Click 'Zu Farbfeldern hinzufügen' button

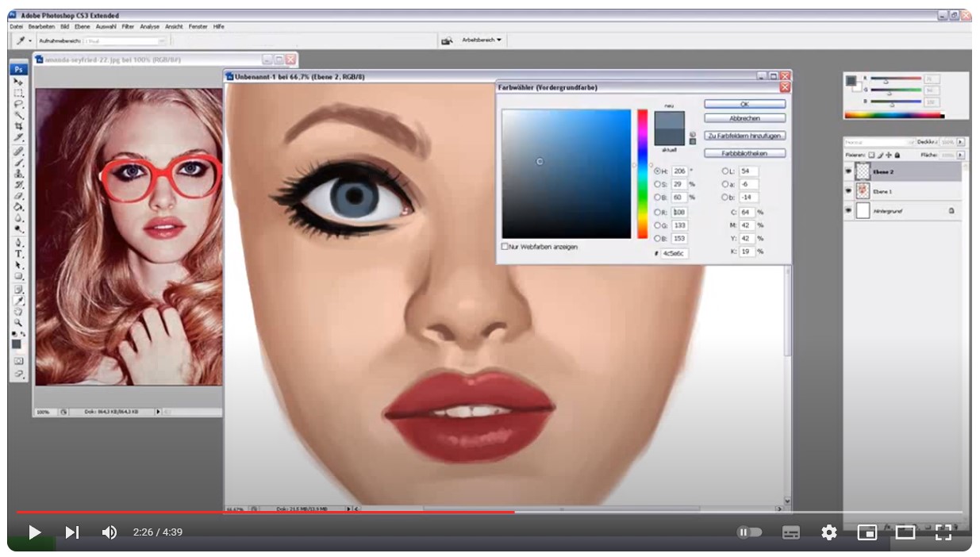(x=744, y=136)
